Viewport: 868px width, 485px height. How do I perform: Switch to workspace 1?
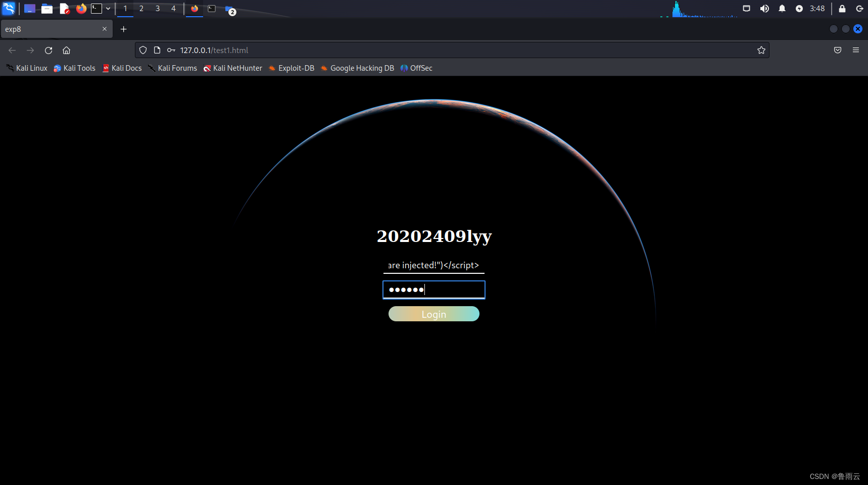coord(125,9)
